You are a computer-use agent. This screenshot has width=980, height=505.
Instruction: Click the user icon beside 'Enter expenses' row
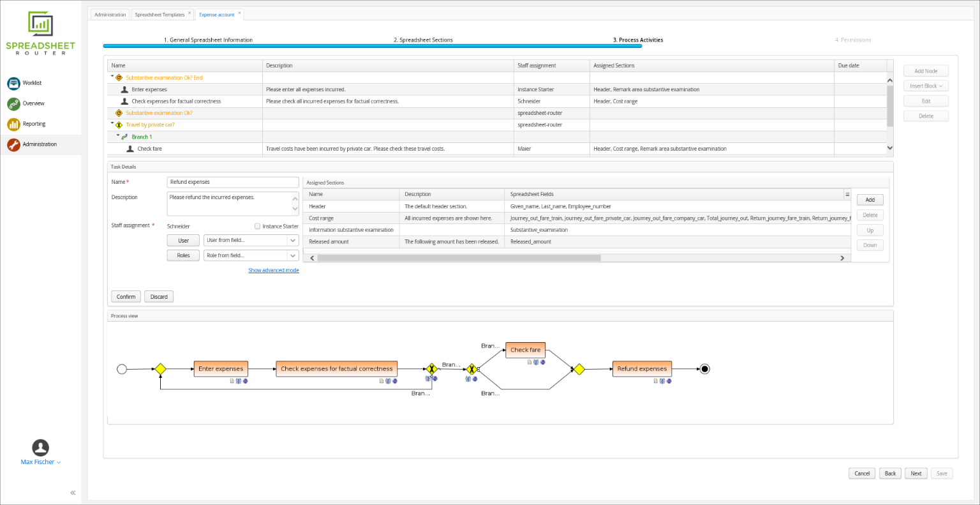pyautogui.click(x=124, y=89)
